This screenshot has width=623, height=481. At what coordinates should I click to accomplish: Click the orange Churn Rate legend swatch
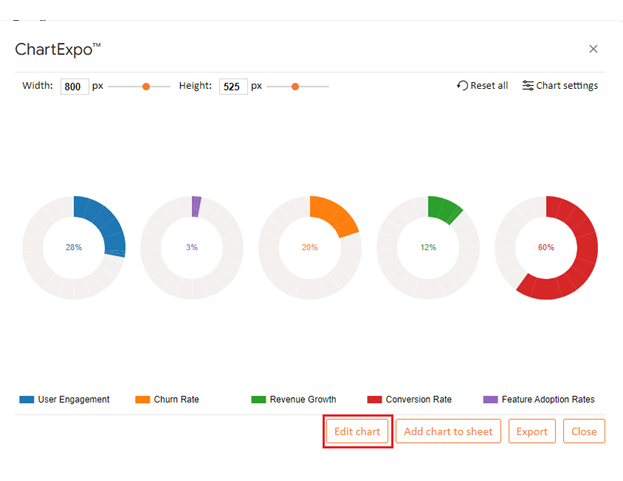click(x=143, y=400)
